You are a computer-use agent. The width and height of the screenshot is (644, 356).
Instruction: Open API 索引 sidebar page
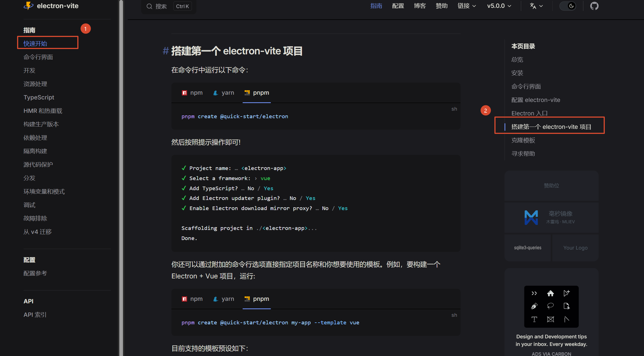coord(35,315)
